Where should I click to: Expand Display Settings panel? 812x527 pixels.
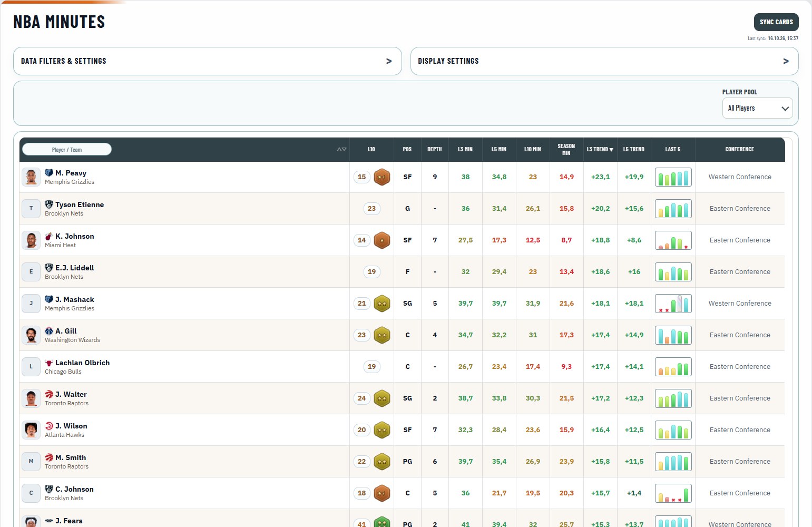(x=604, y=61)
